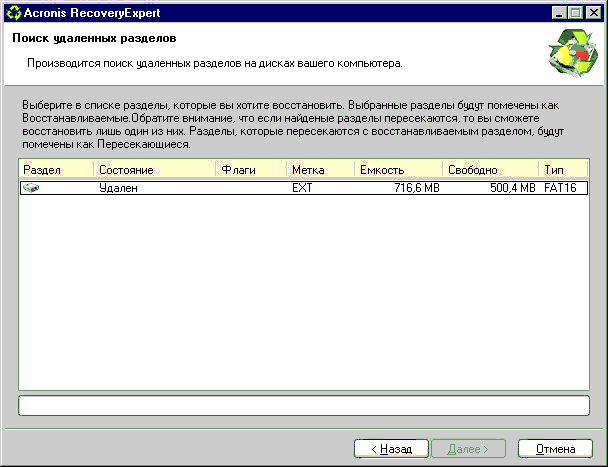Viewport: 608px width, 467px height.
Task: Sort by the Раздел column header
Action: tap(56, 170)
